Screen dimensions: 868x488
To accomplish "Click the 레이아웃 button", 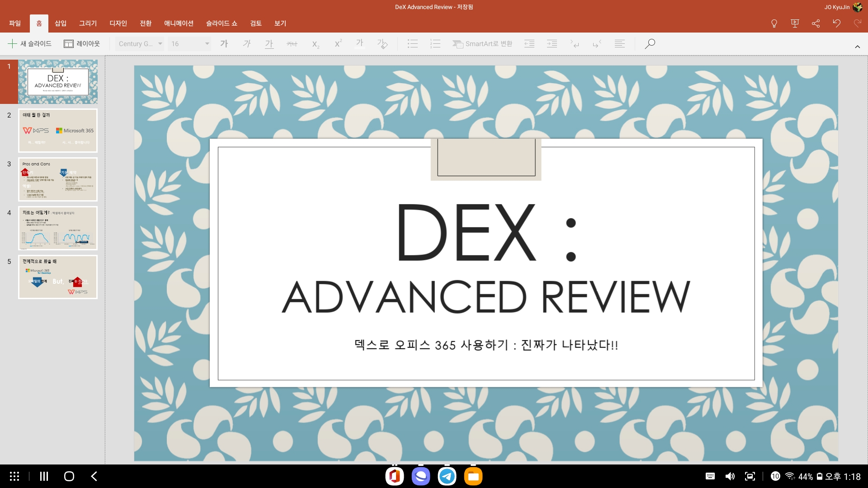I will (x=82, y=44).
